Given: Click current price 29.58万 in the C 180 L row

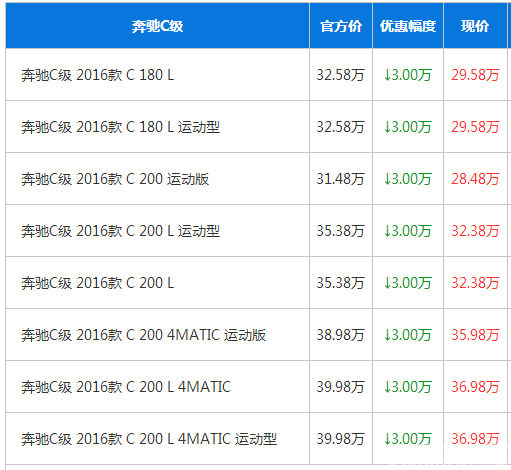Looking at the screenshot, I should point(475,75).
